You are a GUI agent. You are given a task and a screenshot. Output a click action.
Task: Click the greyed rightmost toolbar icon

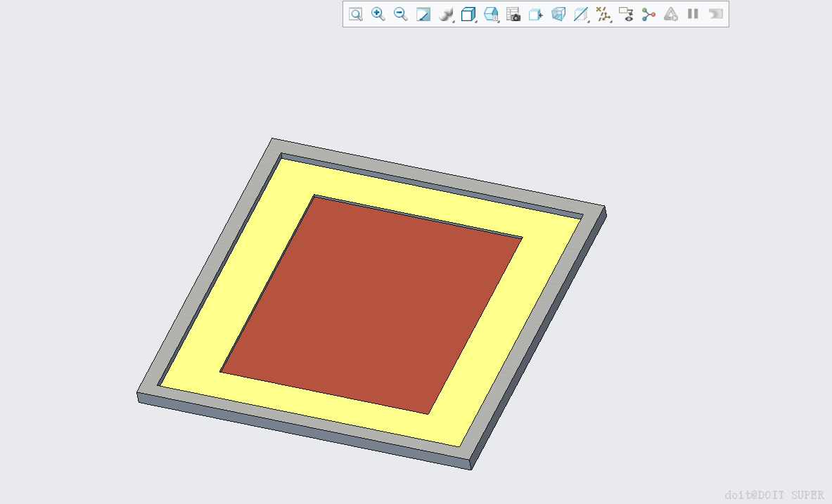tap(716, 14)
